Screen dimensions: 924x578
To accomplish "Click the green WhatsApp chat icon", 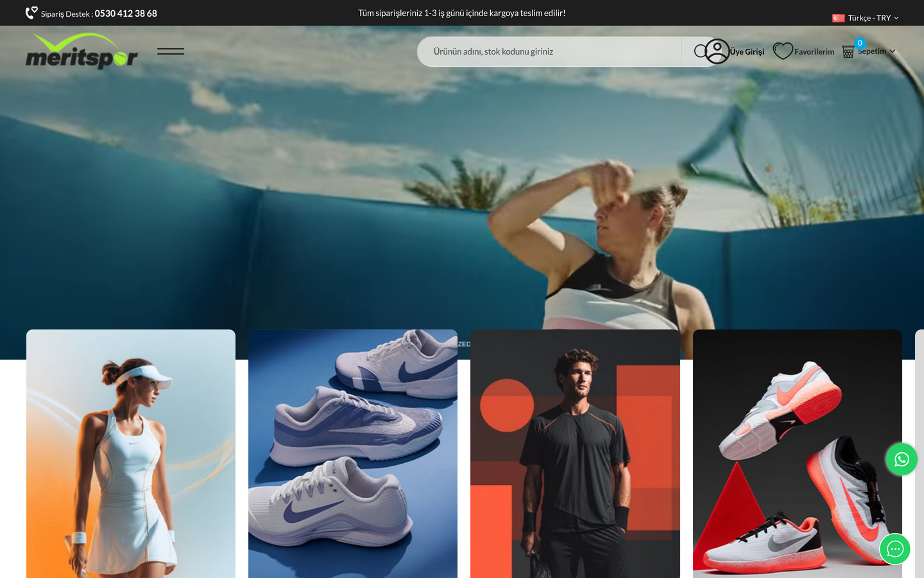I will click(902, 459).
